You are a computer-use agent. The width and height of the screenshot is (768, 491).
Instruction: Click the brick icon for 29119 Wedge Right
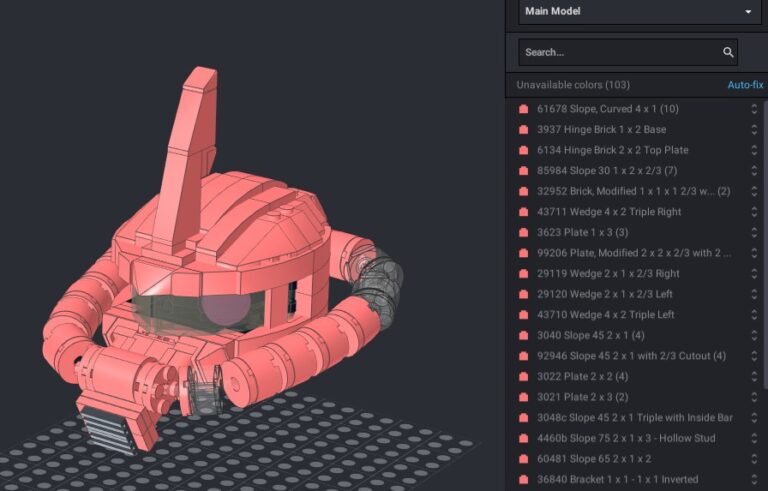coord(524,273)
